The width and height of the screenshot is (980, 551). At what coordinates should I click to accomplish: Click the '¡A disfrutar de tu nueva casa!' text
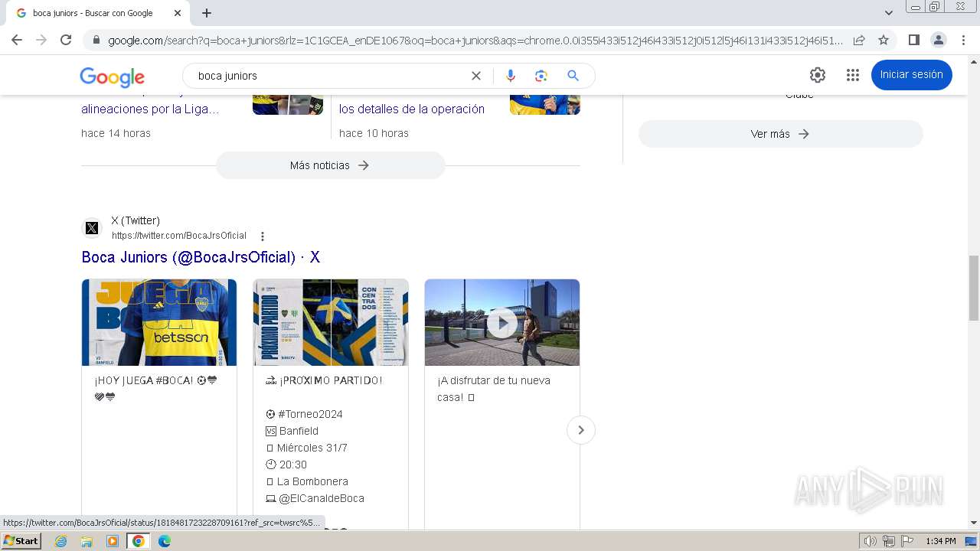pyautogui.click(x=494, y=389)
